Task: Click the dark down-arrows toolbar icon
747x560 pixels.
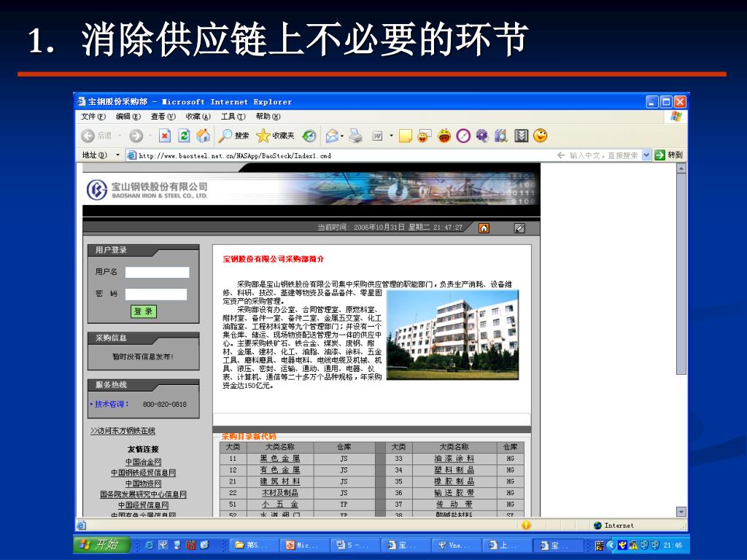Action: tap(521, 136)
